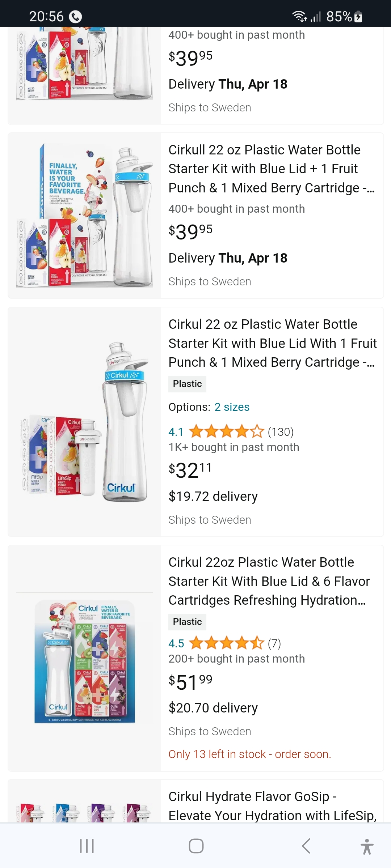Open Cirkull 22 oz Starter Kit title

point(272,169)
